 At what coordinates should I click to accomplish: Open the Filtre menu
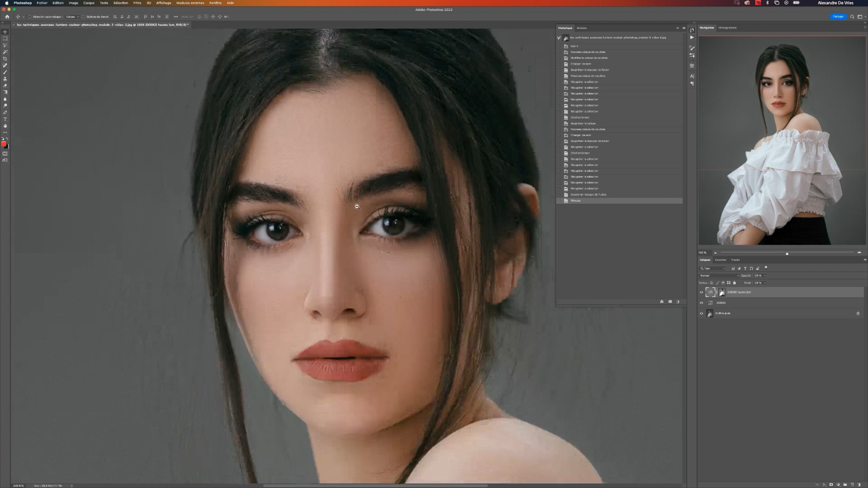[x=137, y=3]
